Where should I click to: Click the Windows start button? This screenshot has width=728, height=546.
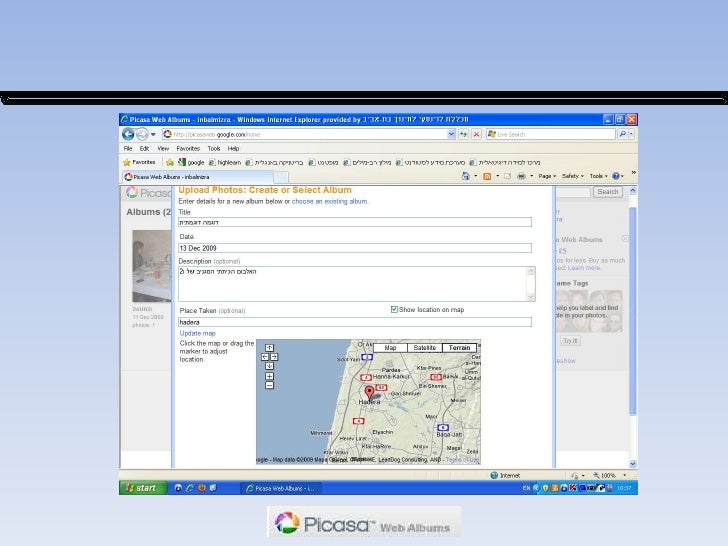143,488
